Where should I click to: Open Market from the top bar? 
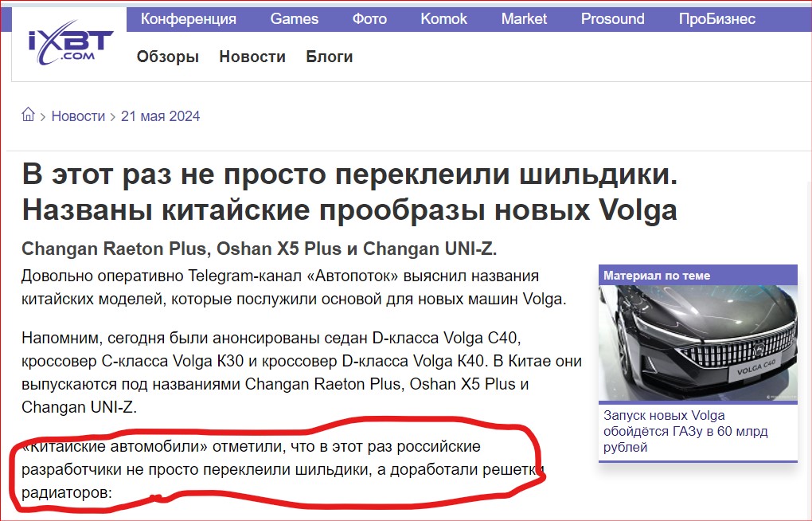click(x=524, y=19)
